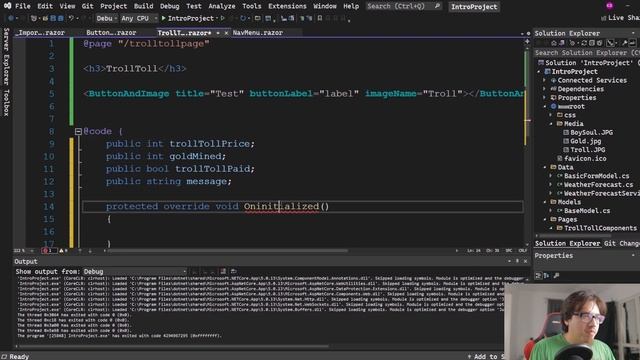Select Gold.jpg in Solution Explorer
Viewport: 640px width, 360px height.
585,141
